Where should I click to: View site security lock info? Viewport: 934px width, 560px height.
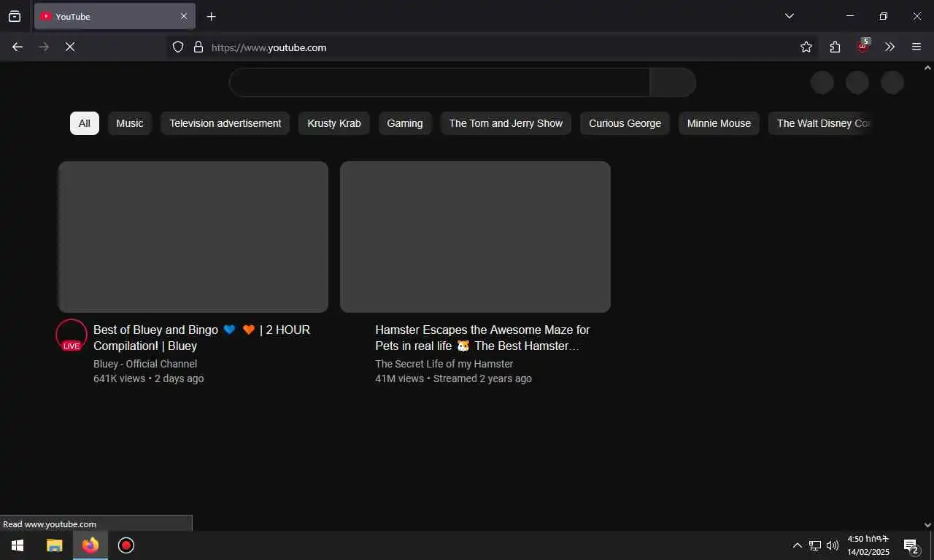click(x=198, y=47)
